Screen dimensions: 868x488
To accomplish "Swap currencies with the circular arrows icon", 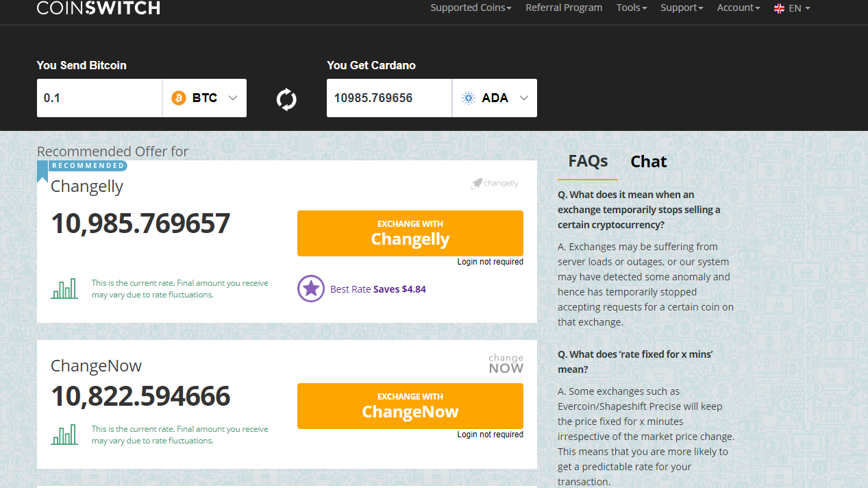I will pyautogui.click(x=286, y=99).
